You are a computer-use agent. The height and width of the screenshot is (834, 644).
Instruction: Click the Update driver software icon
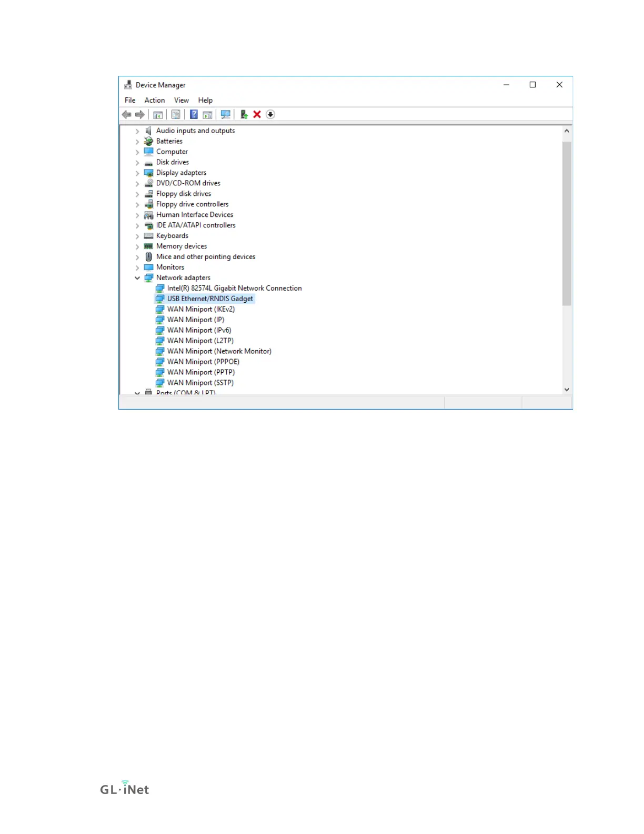(x=244, y=114)
